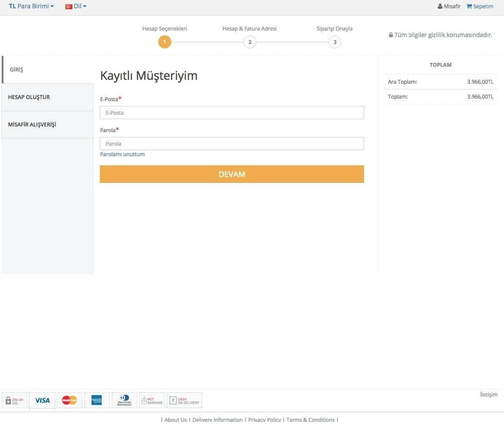Click the Net Banking payment icon
This screenshot has height=424, width=504.
pos(152,400)
